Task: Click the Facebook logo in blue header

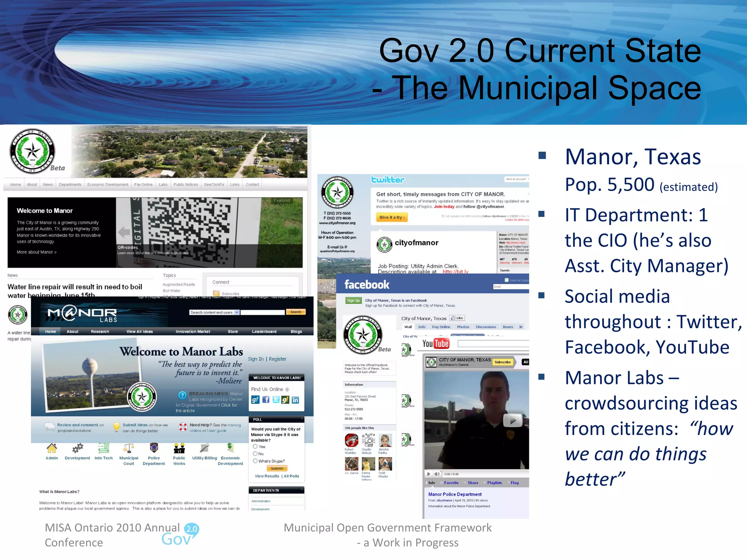Action: pyautogui.click(x=367, y=285)
